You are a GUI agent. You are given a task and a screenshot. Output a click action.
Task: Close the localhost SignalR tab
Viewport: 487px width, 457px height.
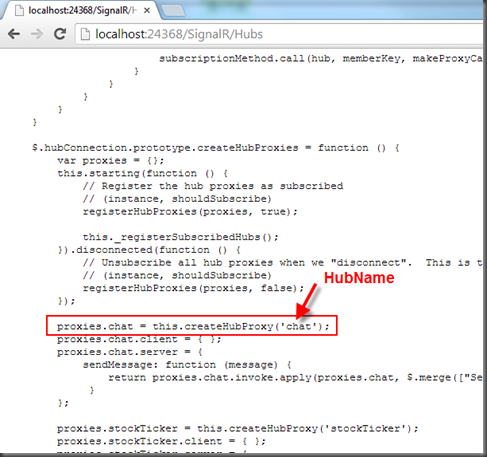pos(147,11)
